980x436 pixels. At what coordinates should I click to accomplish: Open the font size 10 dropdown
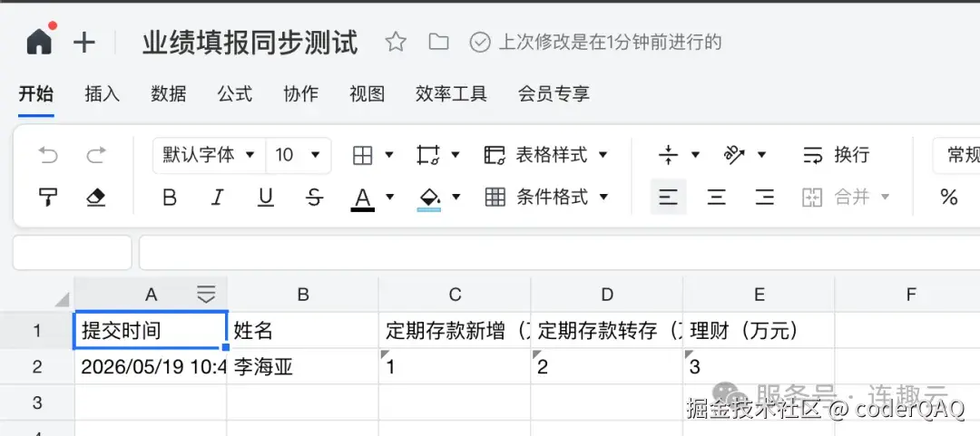(299, 155)
